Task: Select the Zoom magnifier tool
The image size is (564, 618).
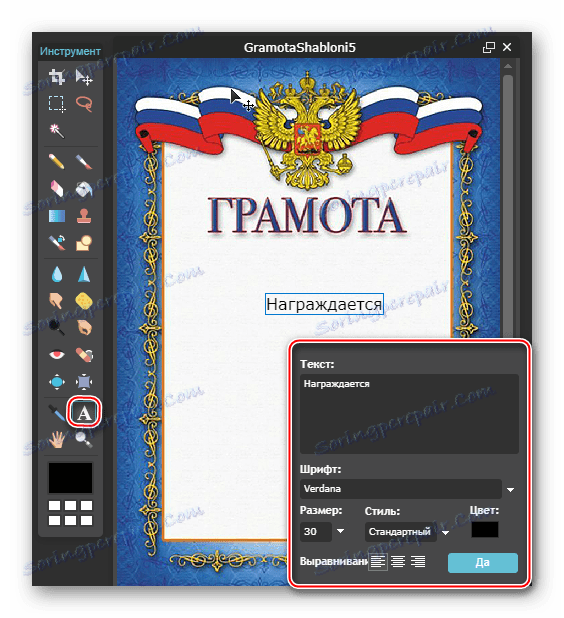Action: coord(84,440)
